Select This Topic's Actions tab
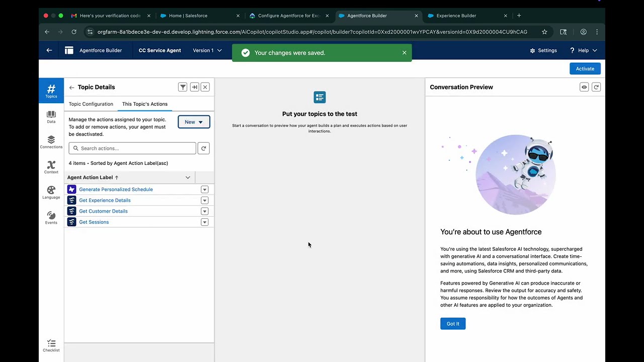This screenshot has width=644, height=362. (x=145, y=104)
